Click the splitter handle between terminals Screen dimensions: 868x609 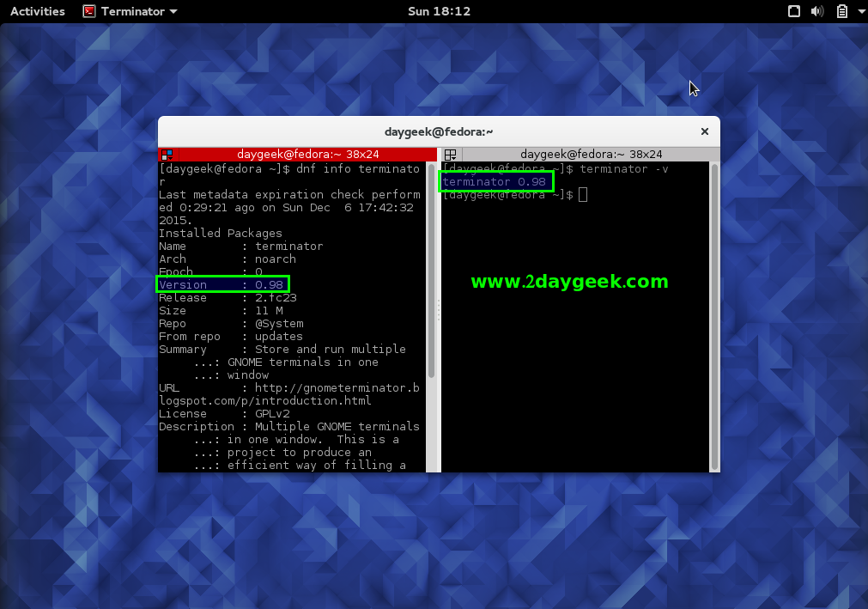point(439,309)
